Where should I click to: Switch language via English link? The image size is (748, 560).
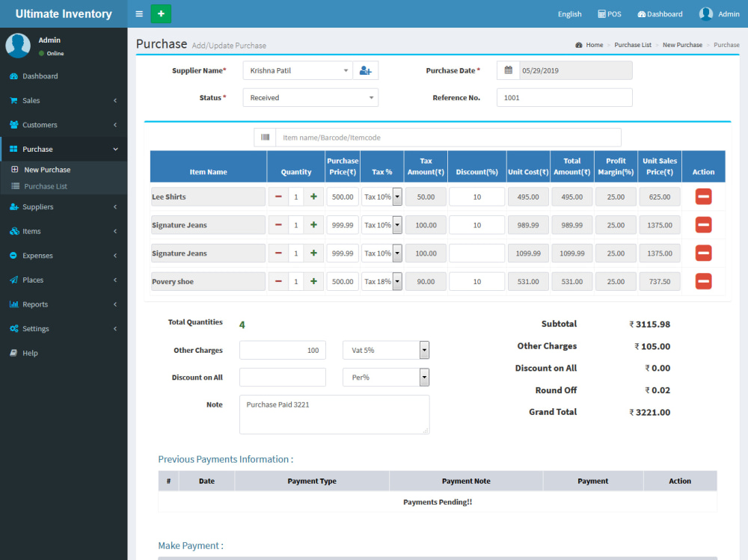coord(569,14)
